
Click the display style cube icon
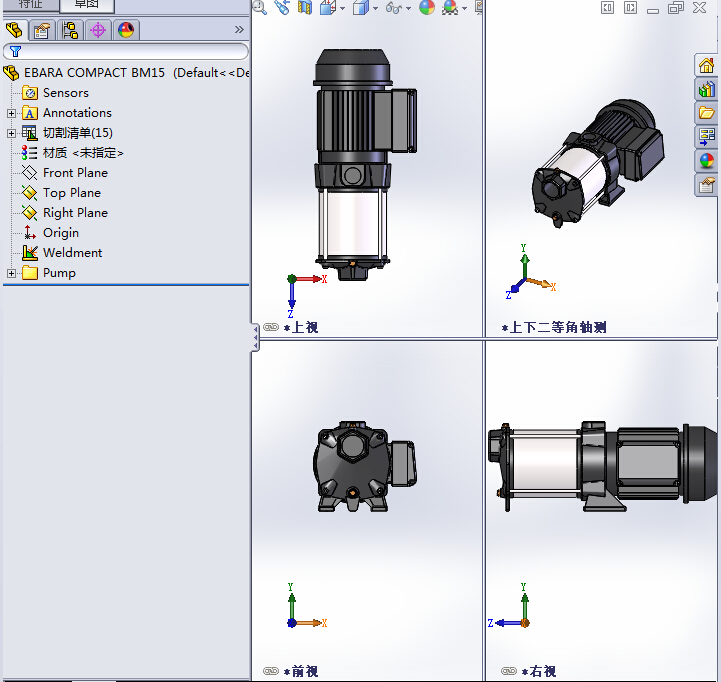(361, 7)
